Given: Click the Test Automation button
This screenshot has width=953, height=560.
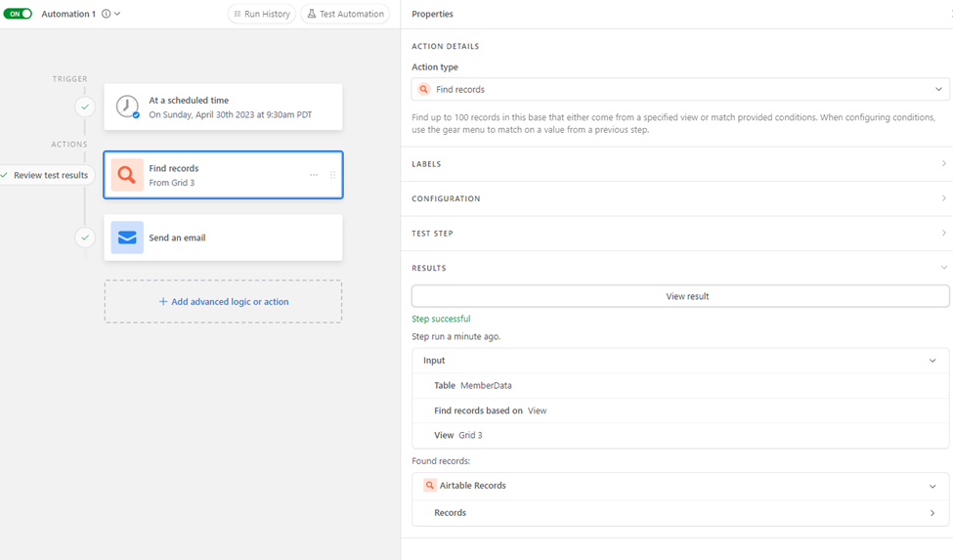Looking at the screenshot, I should [x=345, y=14].
